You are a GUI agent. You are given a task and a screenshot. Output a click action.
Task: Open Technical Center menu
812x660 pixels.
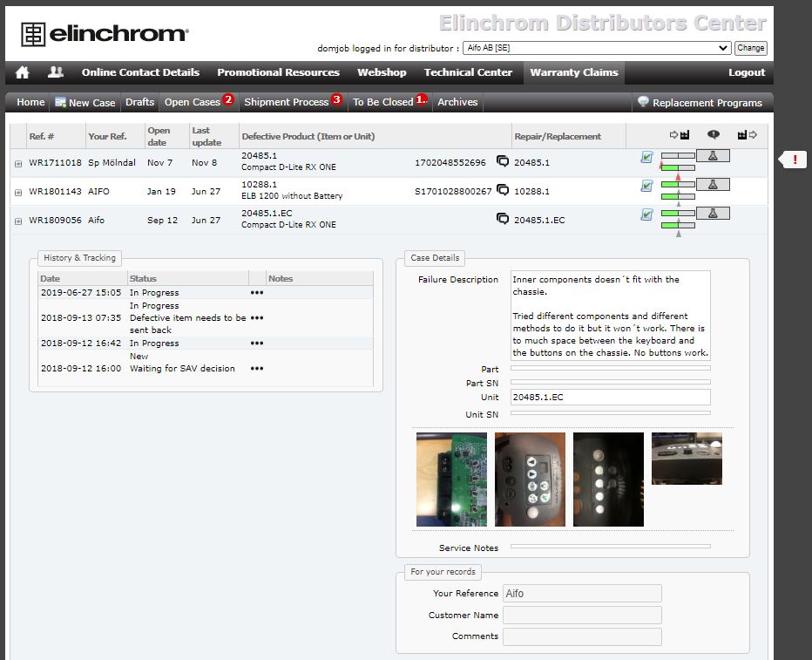click(468, 72)
